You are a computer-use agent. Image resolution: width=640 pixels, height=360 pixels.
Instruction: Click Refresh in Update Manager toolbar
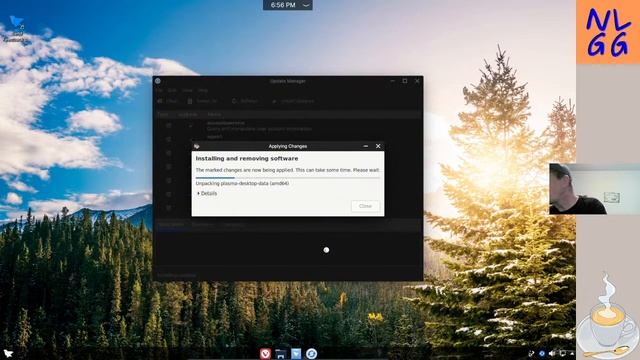(245, 101)
